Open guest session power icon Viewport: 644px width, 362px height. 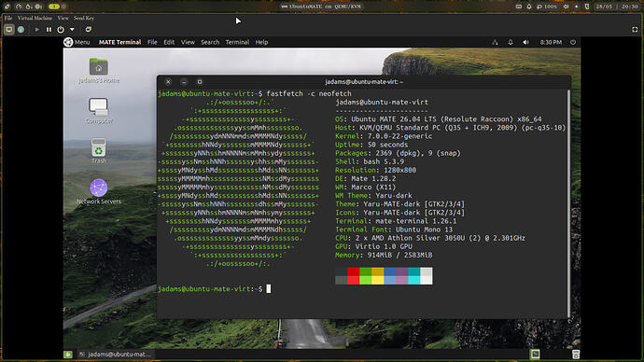click(573, 42)
